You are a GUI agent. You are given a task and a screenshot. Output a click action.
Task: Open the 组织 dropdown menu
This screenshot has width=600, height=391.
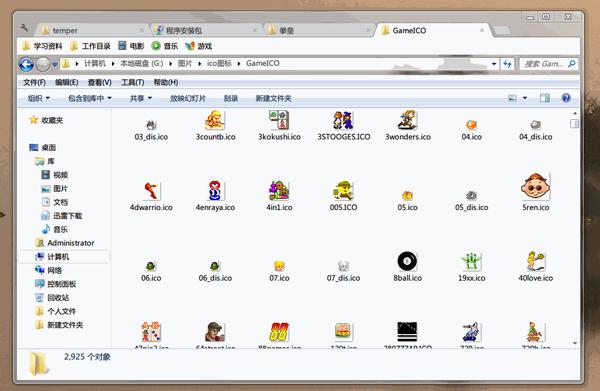tap(39, 98)
